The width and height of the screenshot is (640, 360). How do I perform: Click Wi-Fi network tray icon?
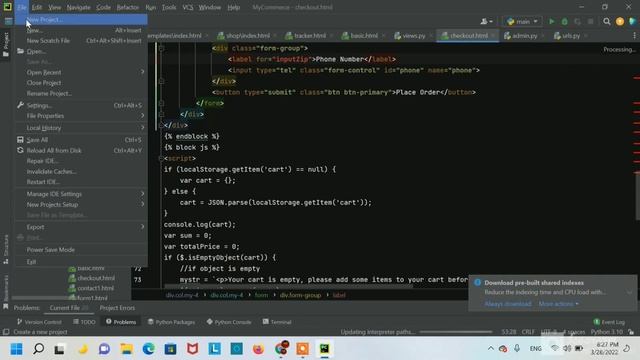point(554,348)
